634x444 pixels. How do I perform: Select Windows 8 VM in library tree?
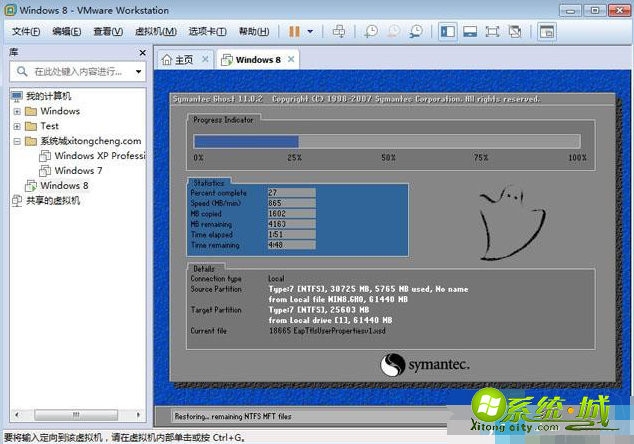pyautogui.click(x=64, y=186)
